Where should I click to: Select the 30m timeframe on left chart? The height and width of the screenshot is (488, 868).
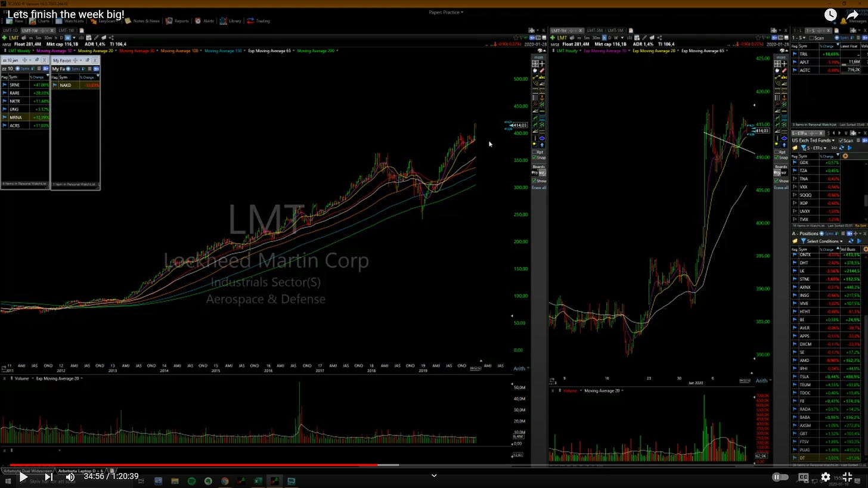(48, 38)
